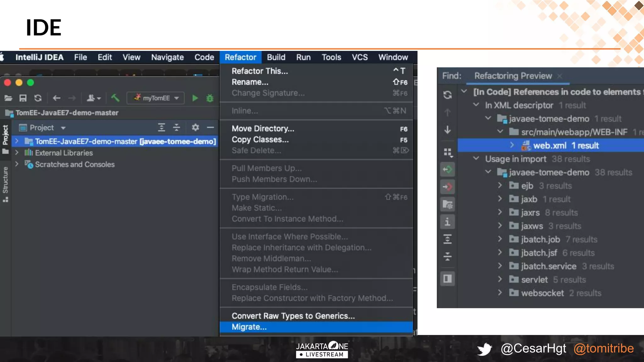The height and width of the screenshot is (362, 644).
Task: Toggle the Group by icon in Find sidebar
Action: (447, 152)
